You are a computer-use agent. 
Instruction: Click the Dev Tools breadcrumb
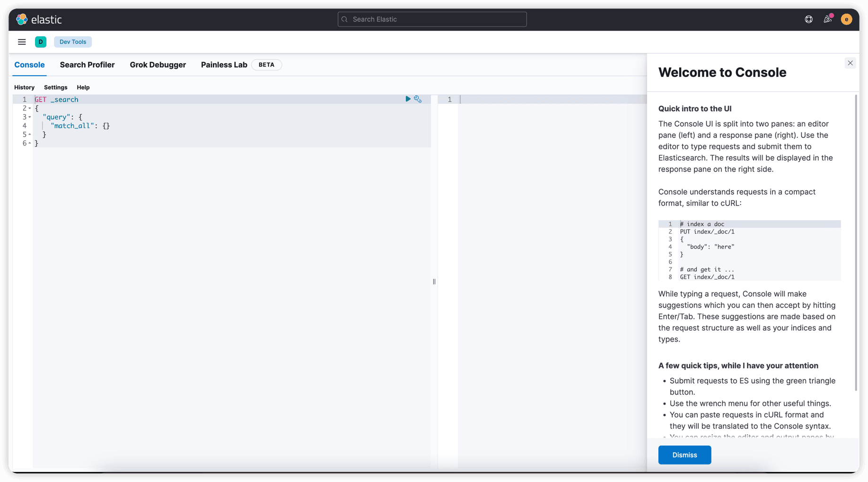[x=73, y=42]
